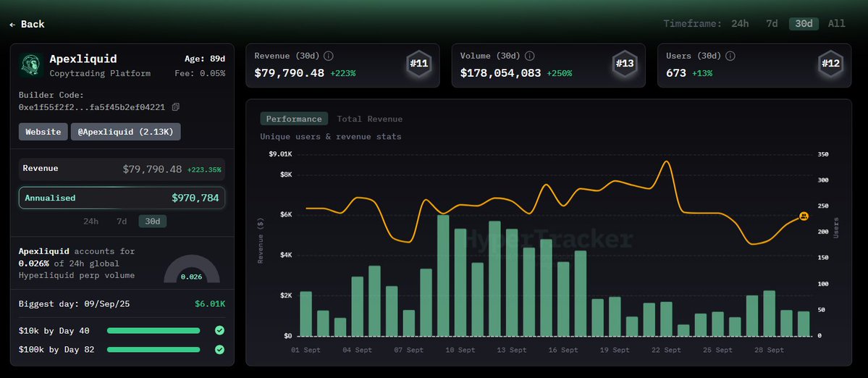This screenshot has height=378, width=868.
Task: Click the Apexliquid title heading
Action: [x=83, y=59]
